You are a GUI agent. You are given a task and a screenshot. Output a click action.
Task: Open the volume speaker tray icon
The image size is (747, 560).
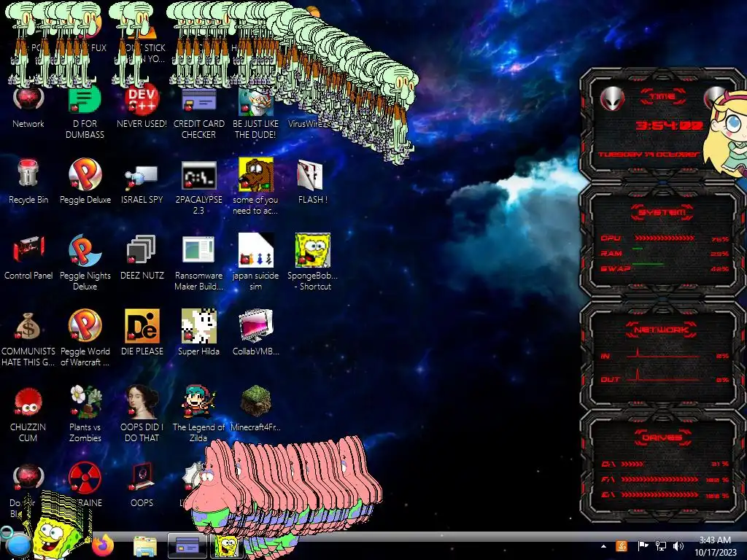point(678,546)
